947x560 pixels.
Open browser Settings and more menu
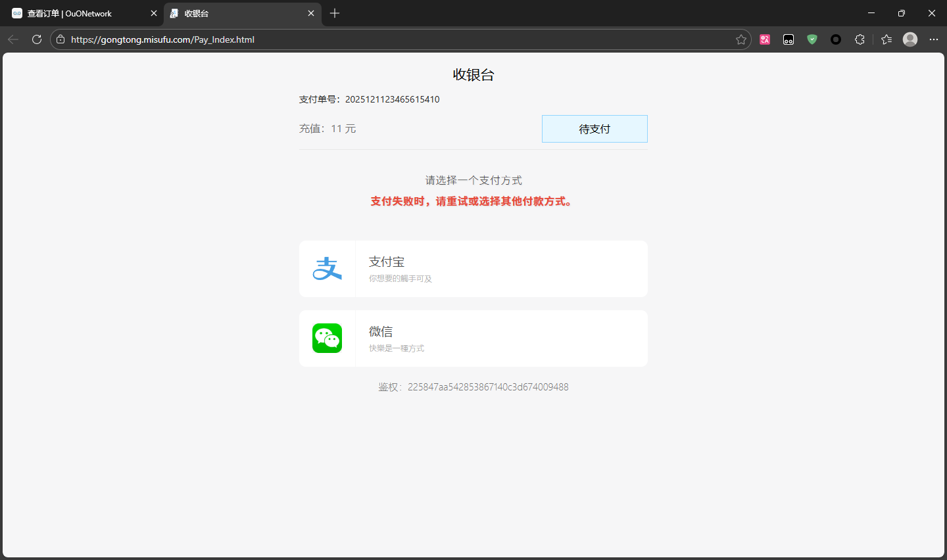(934, 39)
